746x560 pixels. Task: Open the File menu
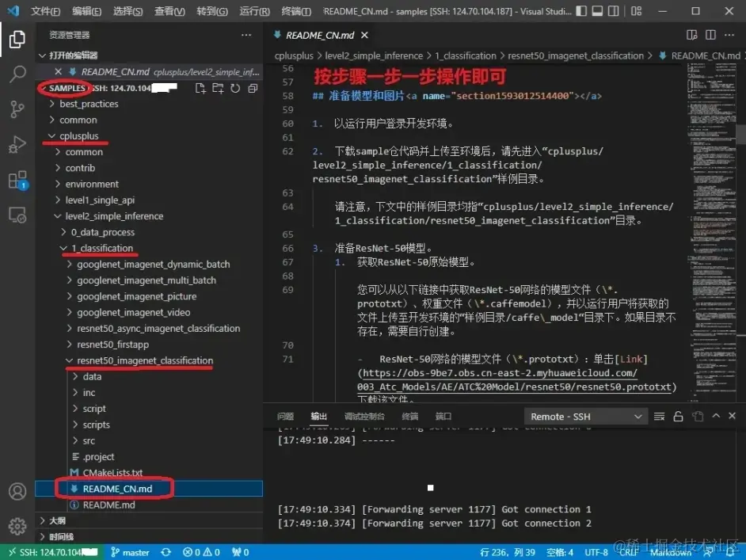click(45, 11)
